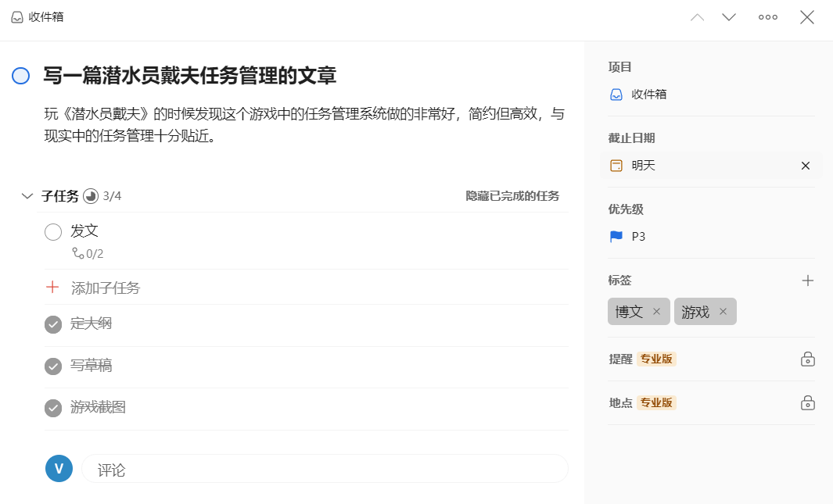The image size is (833, 504).
Task: Remove the 游戏 label
Action: [723, 312]
